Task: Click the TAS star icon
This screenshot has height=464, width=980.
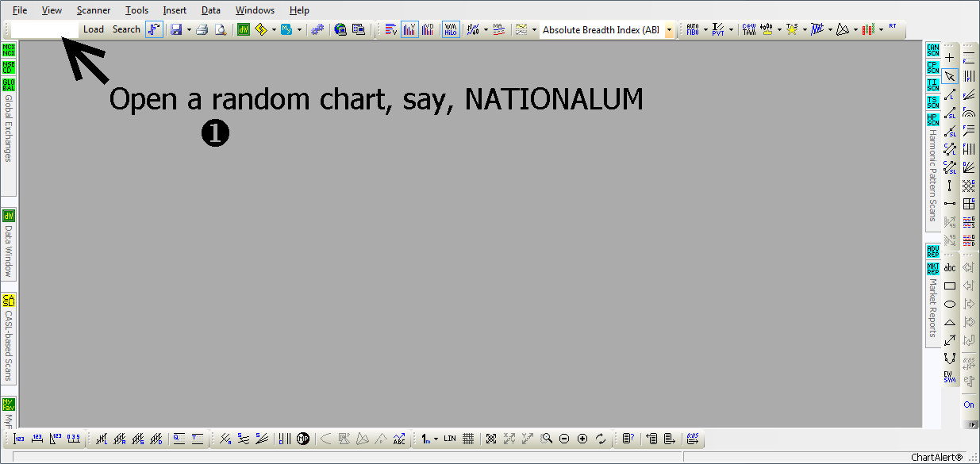Action: [791, 29]
